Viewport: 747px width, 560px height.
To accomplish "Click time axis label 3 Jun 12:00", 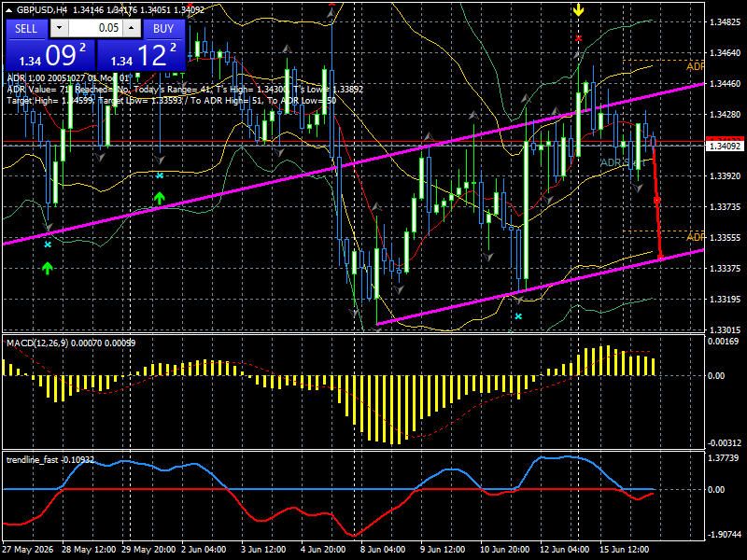I will [x=263, y=549].
